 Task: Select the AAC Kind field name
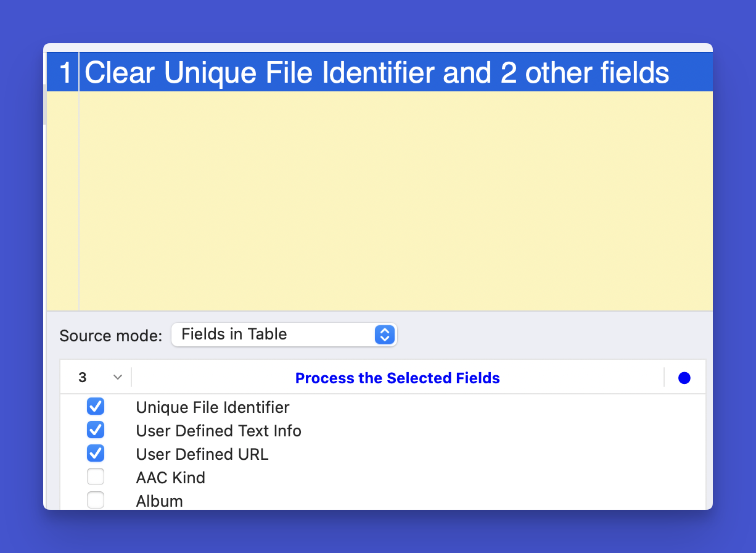point(170,478)
